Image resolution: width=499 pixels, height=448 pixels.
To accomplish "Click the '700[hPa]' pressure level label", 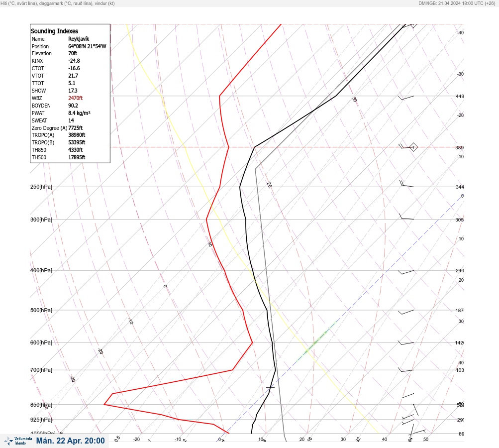I will (x=41, y=370).
